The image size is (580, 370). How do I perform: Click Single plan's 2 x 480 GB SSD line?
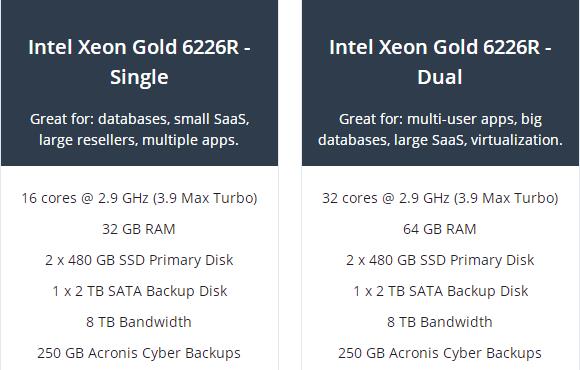(x=139, y=260)
